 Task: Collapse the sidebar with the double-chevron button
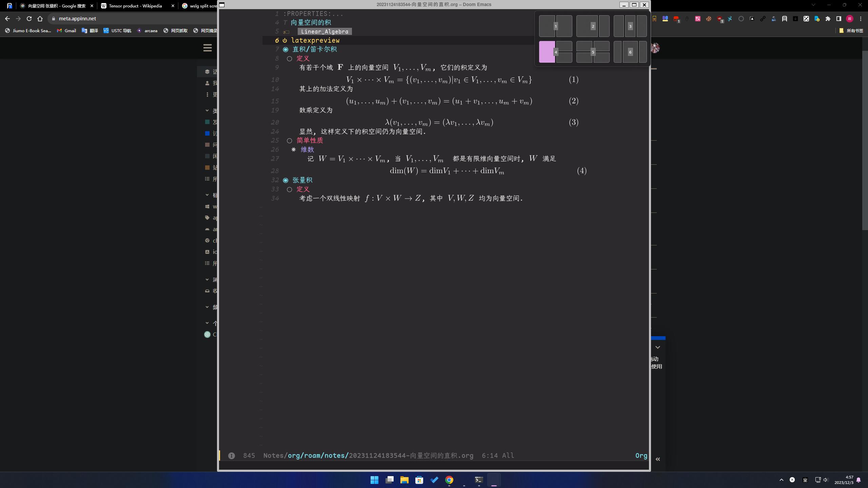(x=658, y=459)
